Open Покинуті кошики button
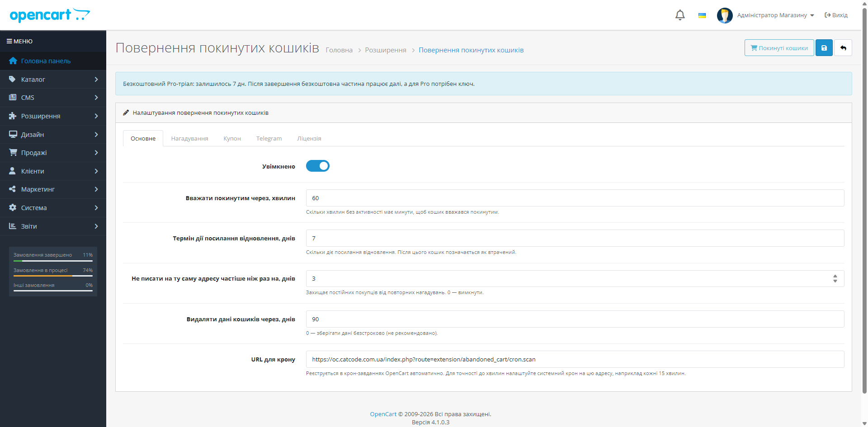Screen dimensions: 868x427 click(x=779, y=48)
